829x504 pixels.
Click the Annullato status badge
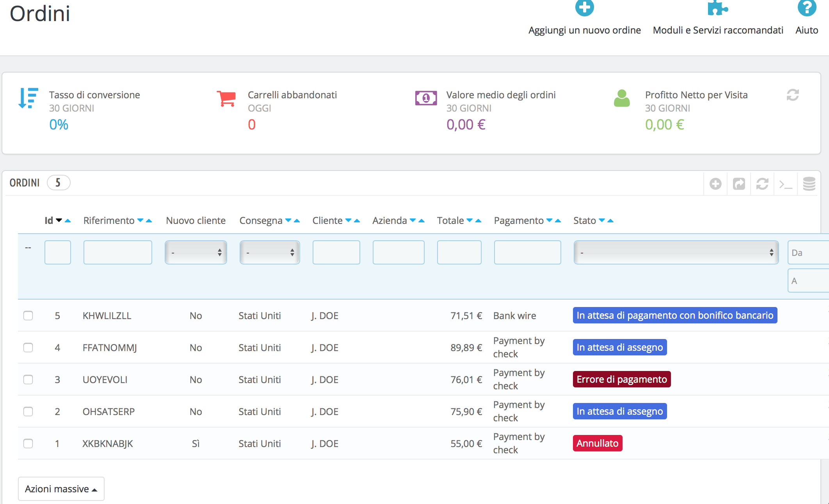pos(597,443)
